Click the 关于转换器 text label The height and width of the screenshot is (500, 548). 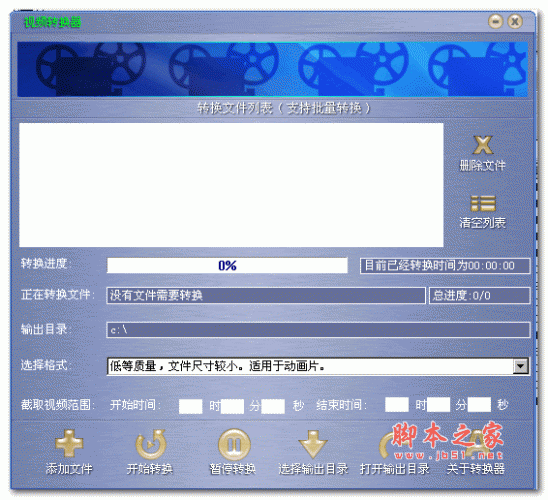click(476, 469)
